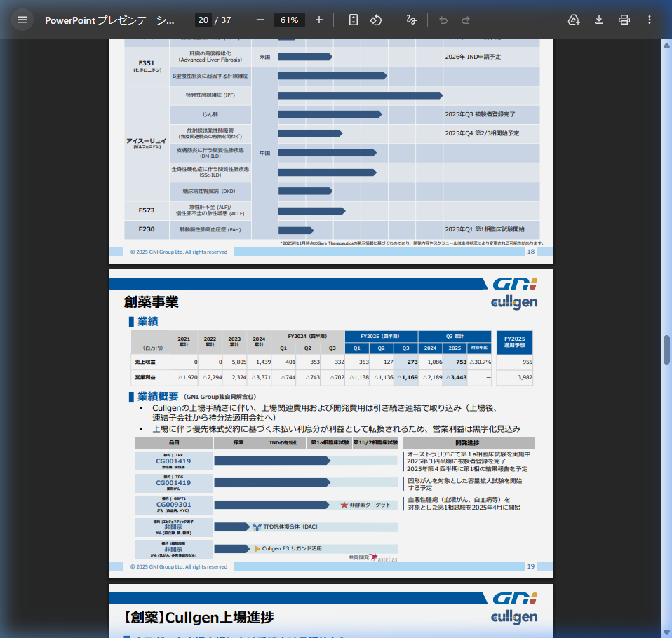Open the sidebar hamburger menu
The height and width of the screenshot is (638, 672).
pyautogui.click(x=22, y=19)
